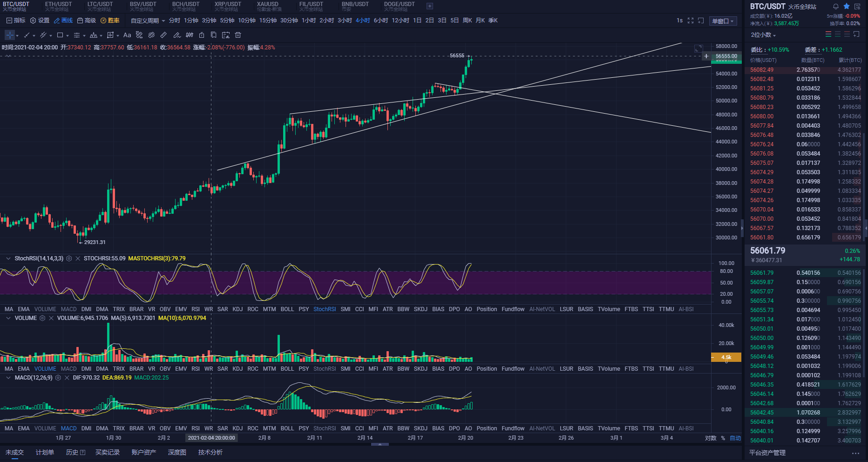The width and height of the screenshot is (868, 462).
Task: Select the rectangle shape drawing tool
Action: [60, 35]
